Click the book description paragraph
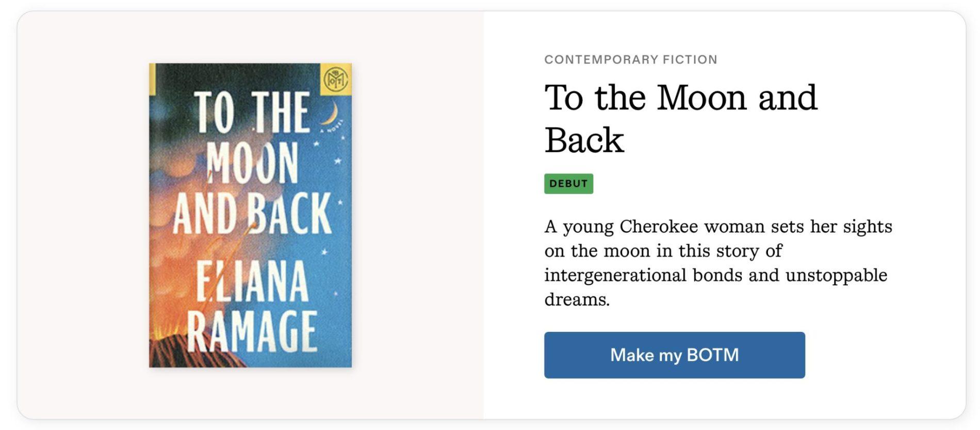The image size is (980, 430). 717,263
